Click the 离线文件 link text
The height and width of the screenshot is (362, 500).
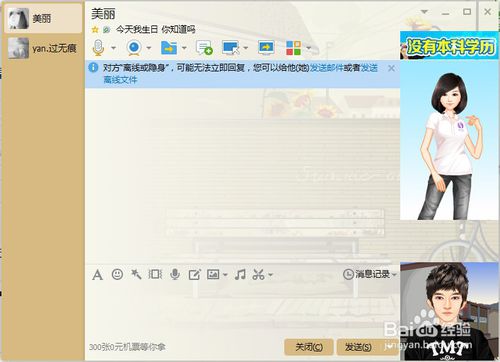pos(120,80)
